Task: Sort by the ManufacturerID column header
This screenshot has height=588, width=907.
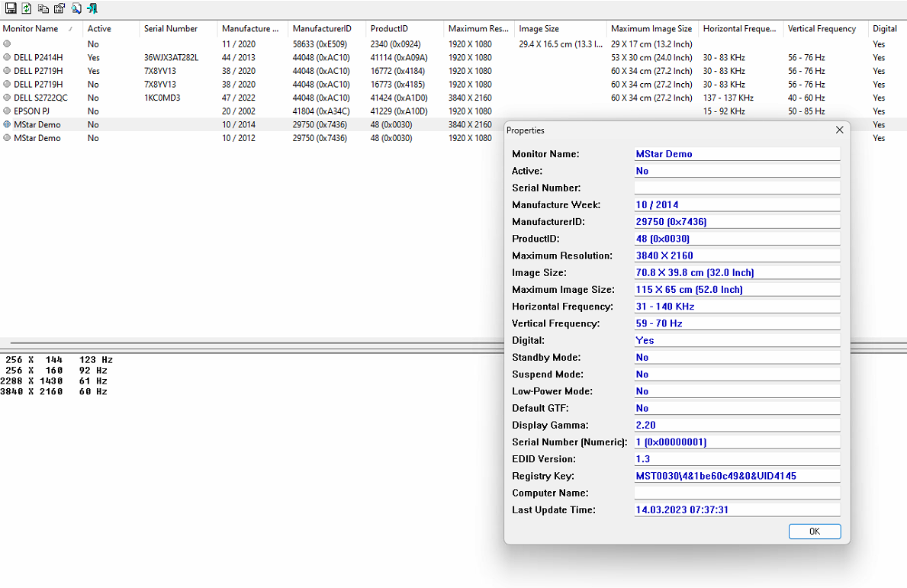Action: coord(326,28)
